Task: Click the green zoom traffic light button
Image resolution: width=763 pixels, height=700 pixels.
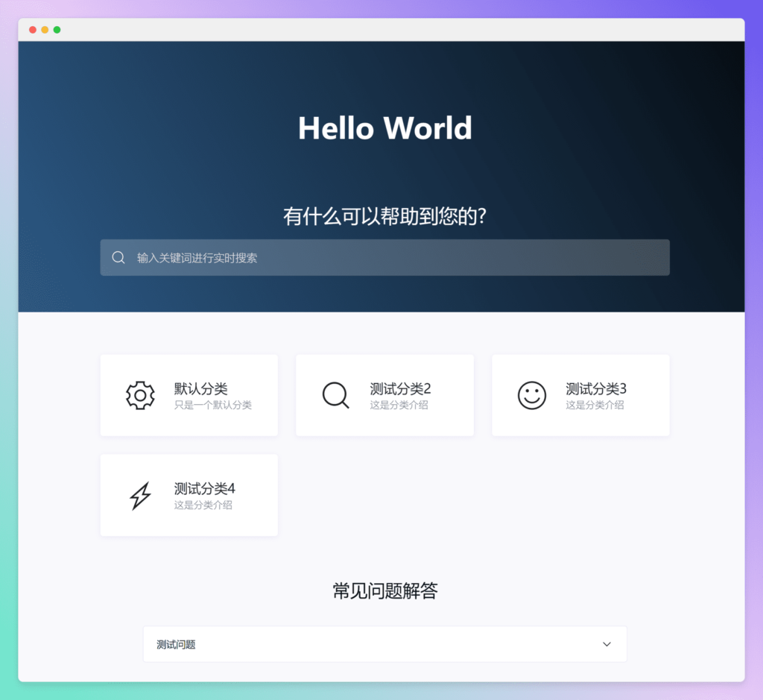Action: (x=55, y=31)
